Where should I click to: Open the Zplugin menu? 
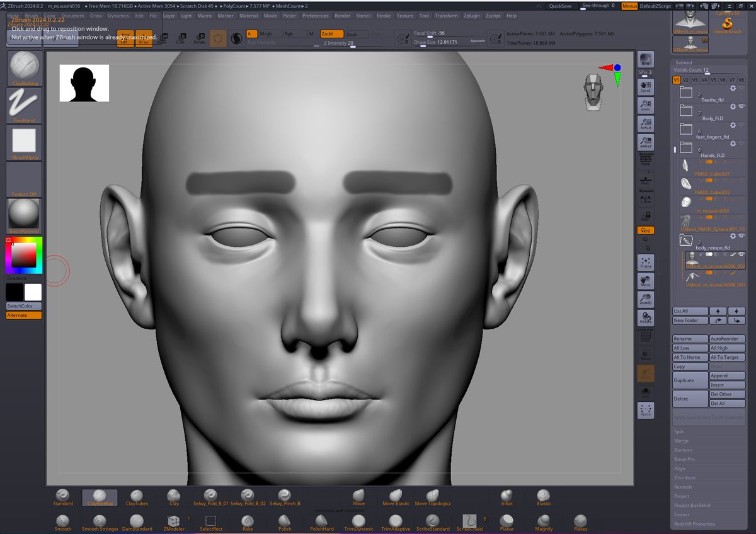pyautogui.click(x=471, y=16)
